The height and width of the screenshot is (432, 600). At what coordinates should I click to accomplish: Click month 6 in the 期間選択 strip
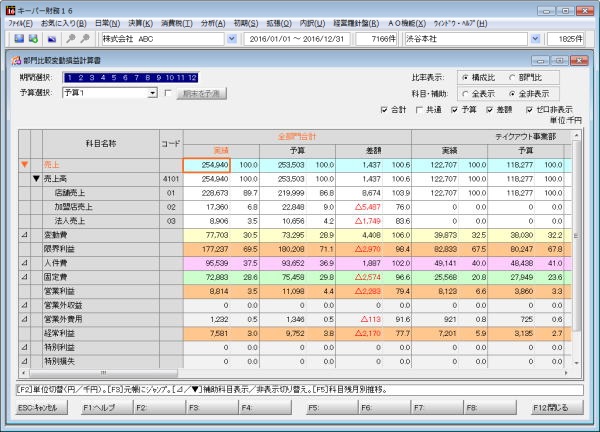tap(125, 78)
